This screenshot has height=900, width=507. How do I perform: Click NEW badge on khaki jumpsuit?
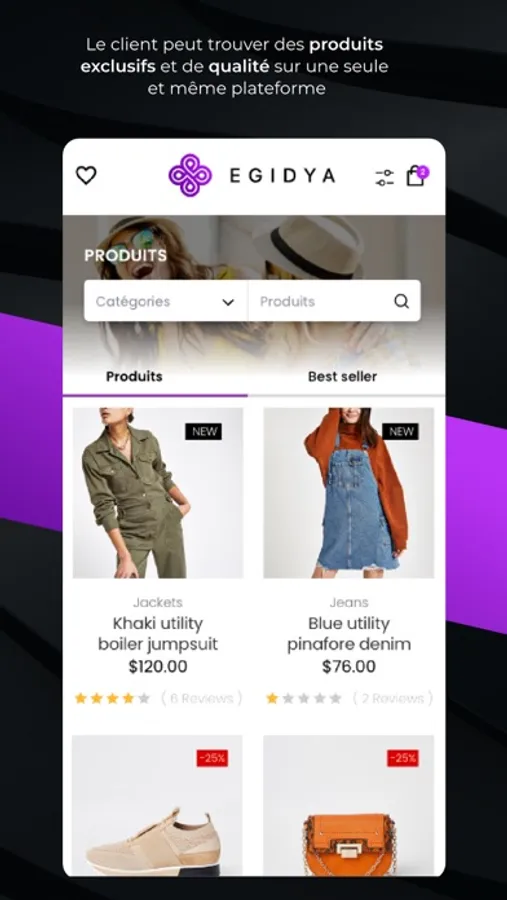coord(203,432)
